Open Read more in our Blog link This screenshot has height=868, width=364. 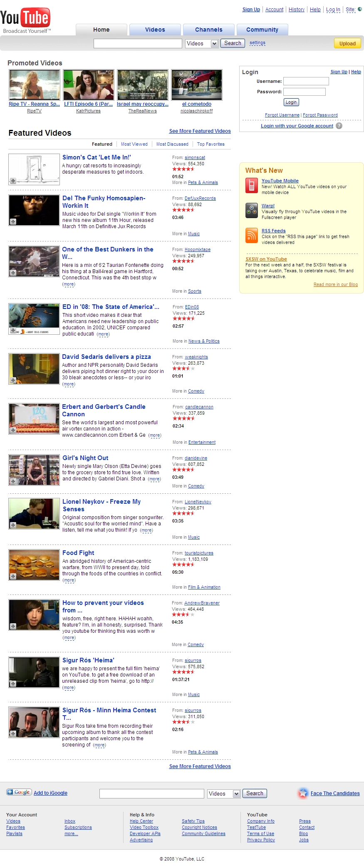point(336,285)
